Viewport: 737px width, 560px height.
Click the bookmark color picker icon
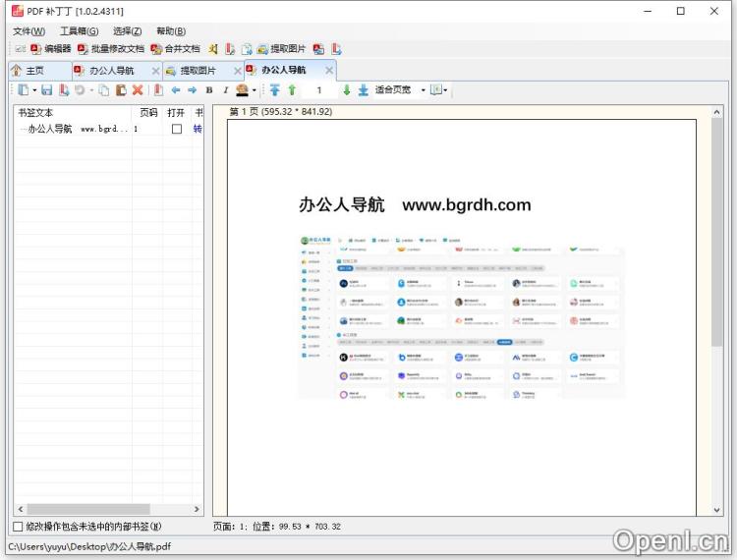pos(242,89)
